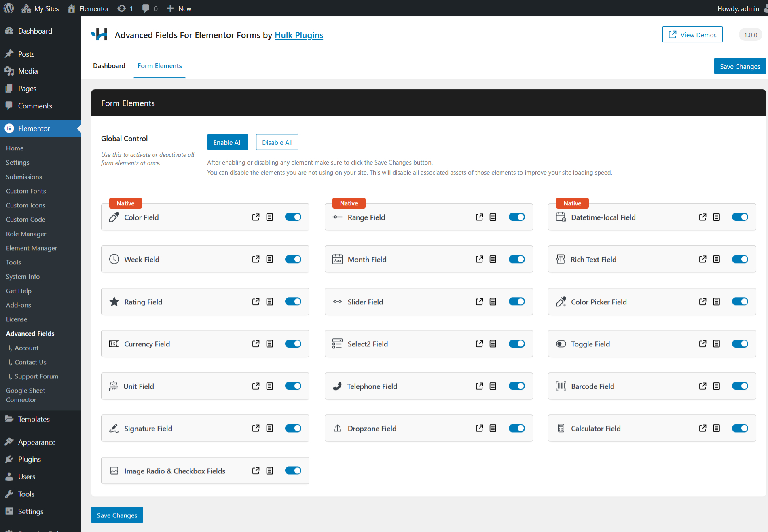Open the Slider Field demo link icon
Image resolution: width=768 pixels, height=532 pixels.
click(x=479, y=302)
